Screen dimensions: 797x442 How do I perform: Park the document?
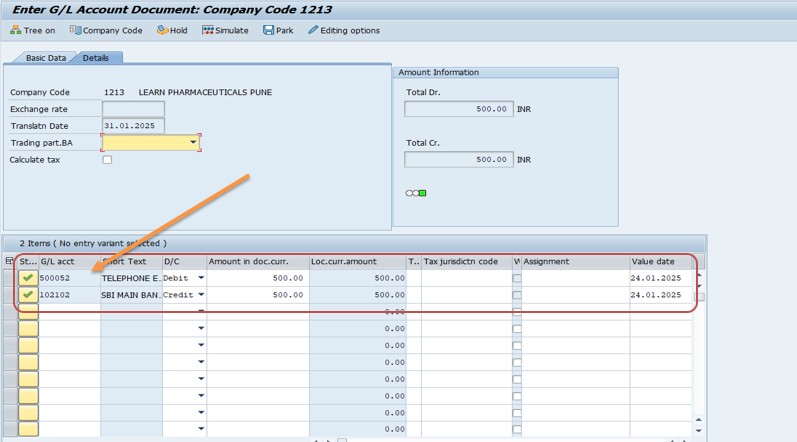pyautogui.click(x=278, y=30)
